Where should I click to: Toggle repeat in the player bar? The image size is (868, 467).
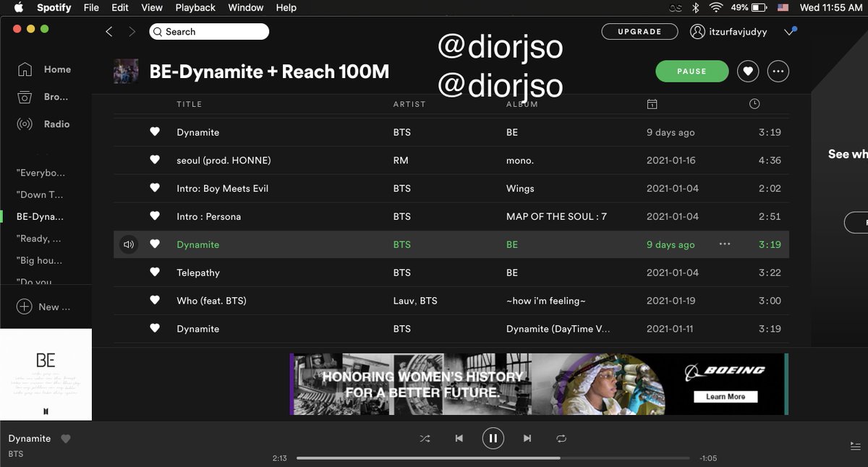point(561,438)
